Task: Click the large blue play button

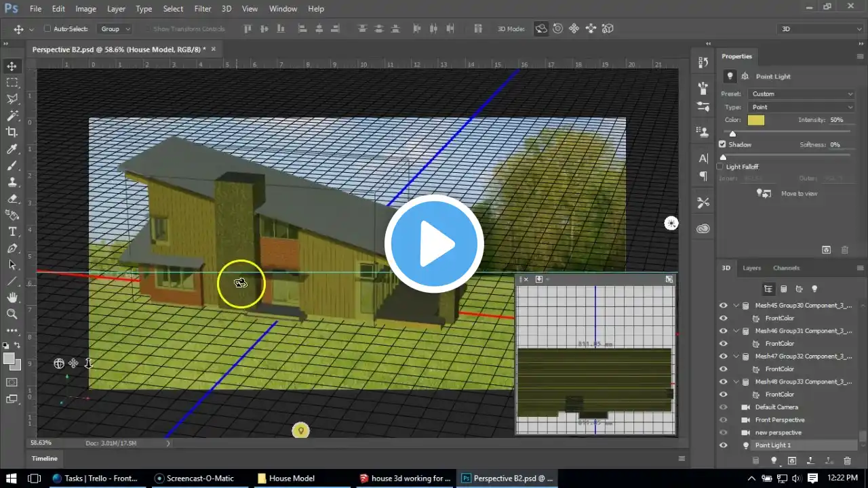Action: (x=434, y=244)
